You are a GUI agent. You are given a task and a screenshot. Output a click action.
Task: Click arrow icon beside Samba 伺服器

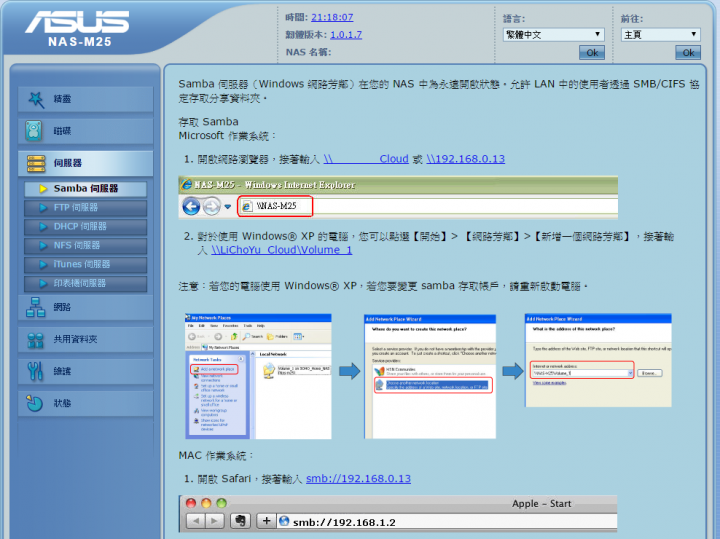coord(43,189)
